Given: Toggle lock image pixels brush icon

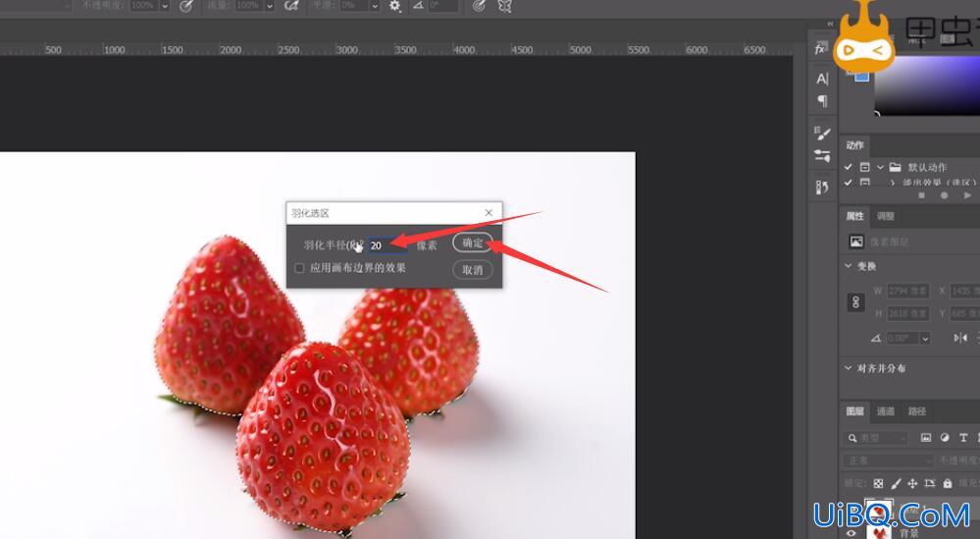Looking at the screenshot, I should pos(896,483).
